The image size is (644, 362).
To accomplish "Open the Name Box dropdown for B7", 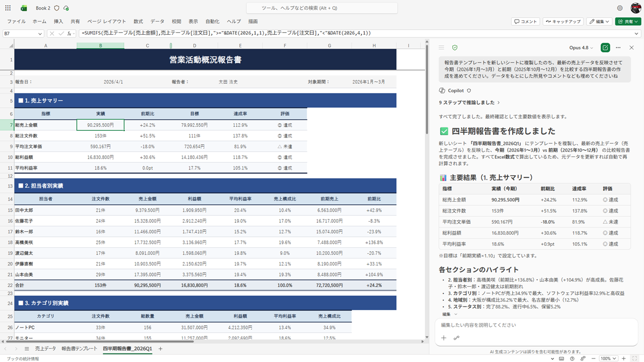I will point(40,33).
